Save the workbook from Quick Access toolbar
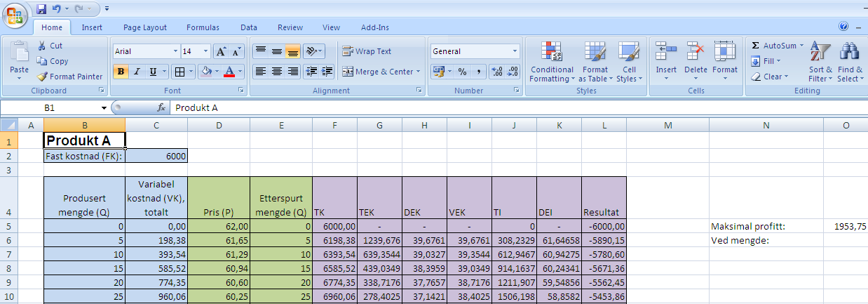Viewport: 868px width, 304px height. (41, 9)
